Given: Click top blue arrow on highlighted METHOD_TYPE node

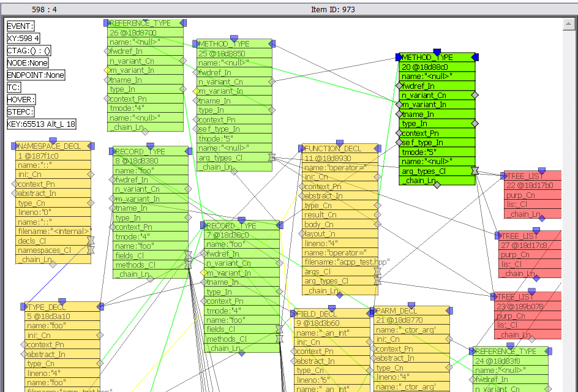Looking at the screenshot, I should (x=437, y=52).
